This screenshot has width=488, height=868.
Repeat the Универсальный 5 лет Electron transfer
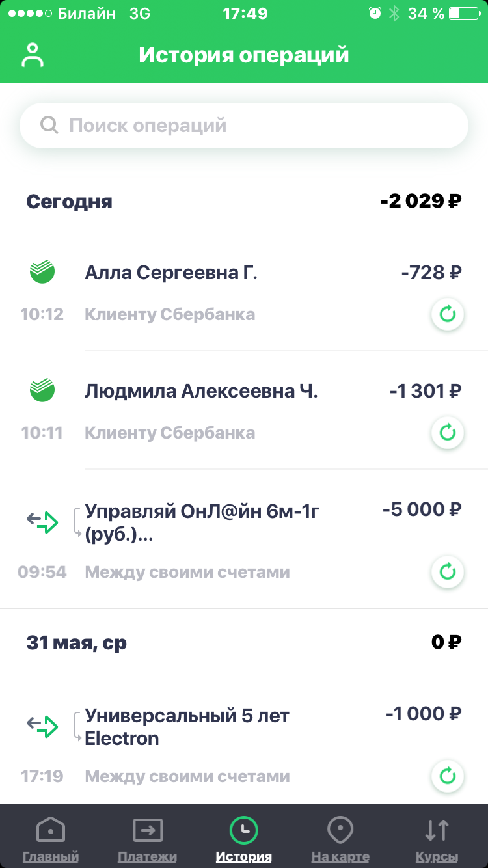448,776
